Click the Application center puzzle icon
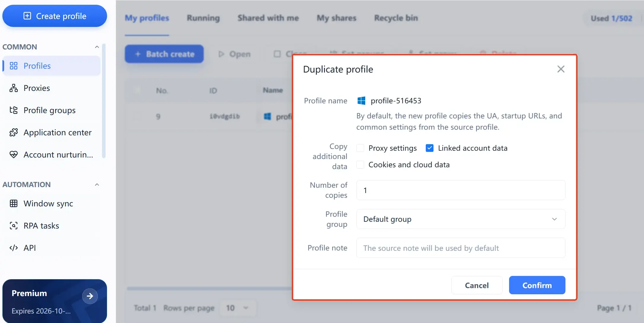Image resolution: width=644 pixels, height=323 pixels. click(x=14, y=132)
